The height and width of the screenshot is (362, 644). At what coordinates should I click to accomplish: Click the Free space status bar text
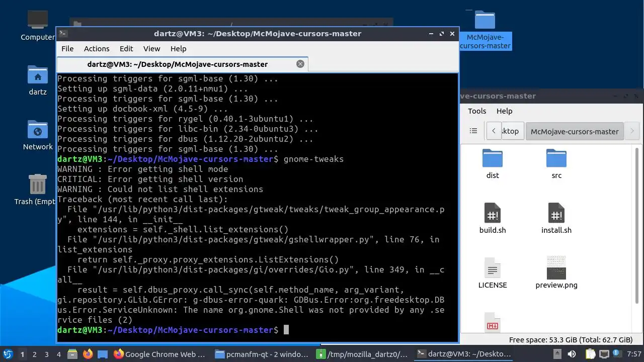[571, 340]
